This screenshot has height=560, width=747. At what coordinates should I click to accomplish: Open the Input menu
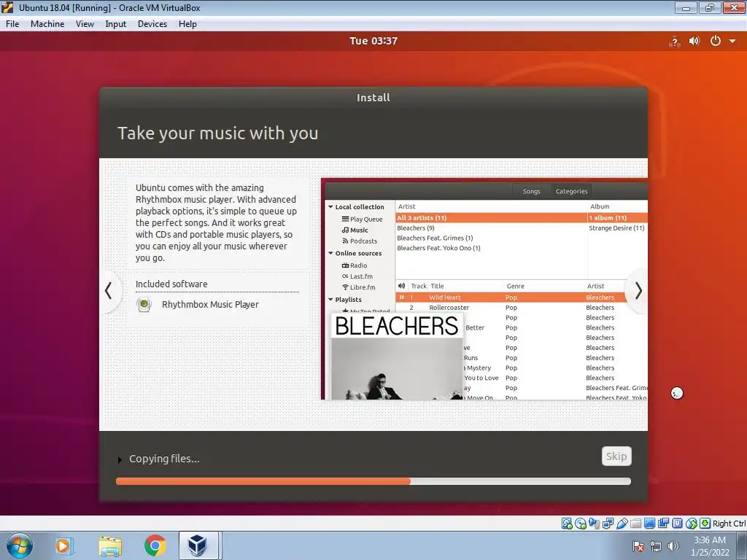click(x=116, y=24)
